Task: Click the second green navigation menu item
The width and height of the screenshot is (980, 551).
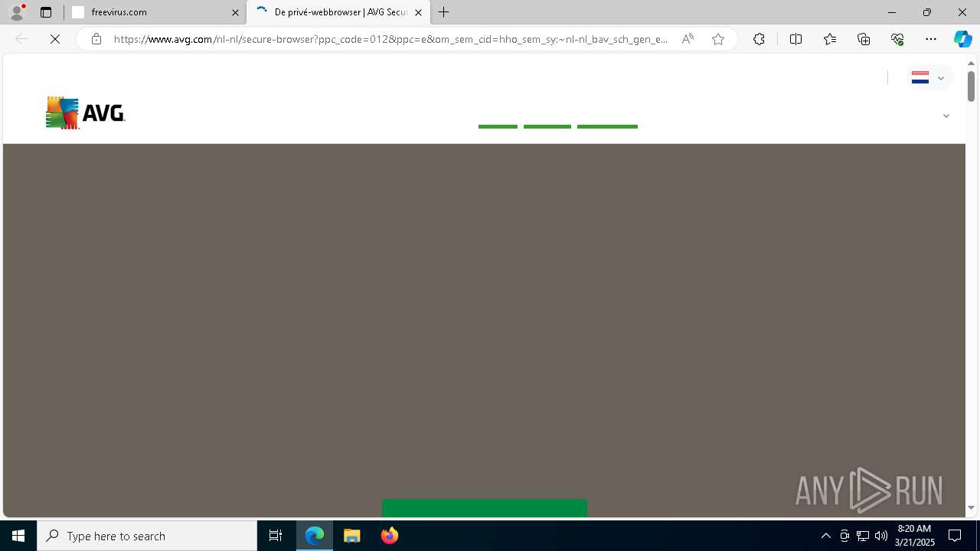Action: (x=547, y=126)
